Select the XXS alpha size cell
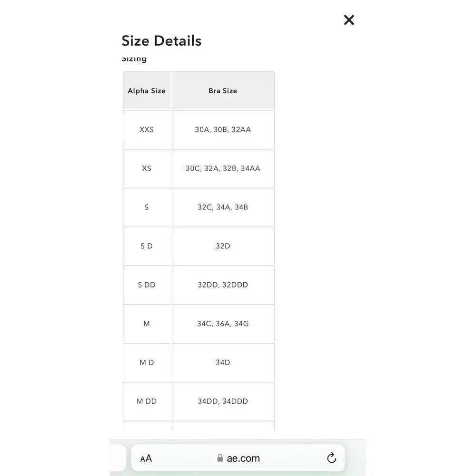Image resolution: width=476 pixels, height=476 pixels. click(147, 129)
